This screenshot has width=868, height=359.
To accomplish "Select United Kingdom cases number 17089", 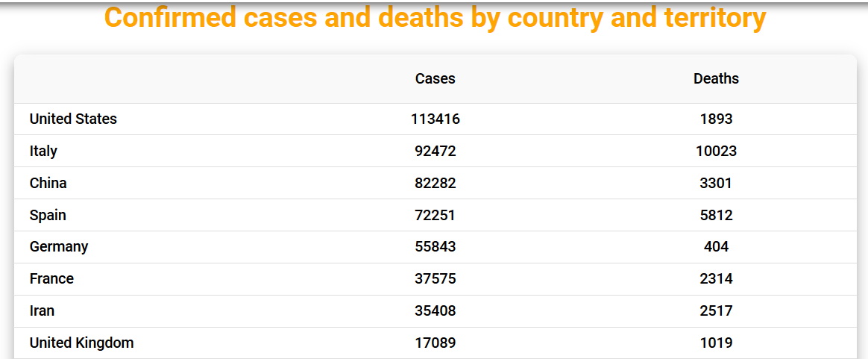I will pos(435,343).
